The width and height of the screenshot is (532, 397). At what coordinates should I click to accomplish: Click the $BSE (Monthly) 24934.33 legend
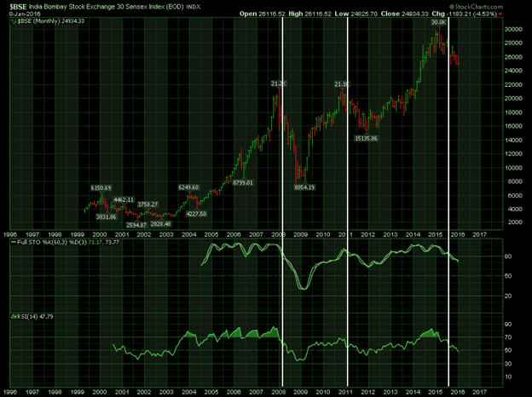coord(51,21)
